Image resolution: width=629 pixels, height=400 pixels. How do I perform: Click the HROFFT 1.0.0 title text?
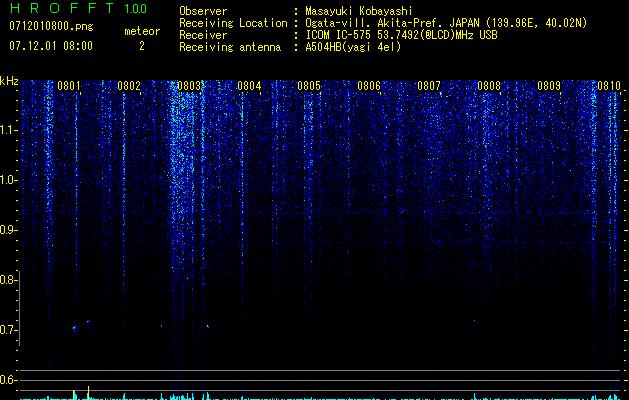click(78, 8)
